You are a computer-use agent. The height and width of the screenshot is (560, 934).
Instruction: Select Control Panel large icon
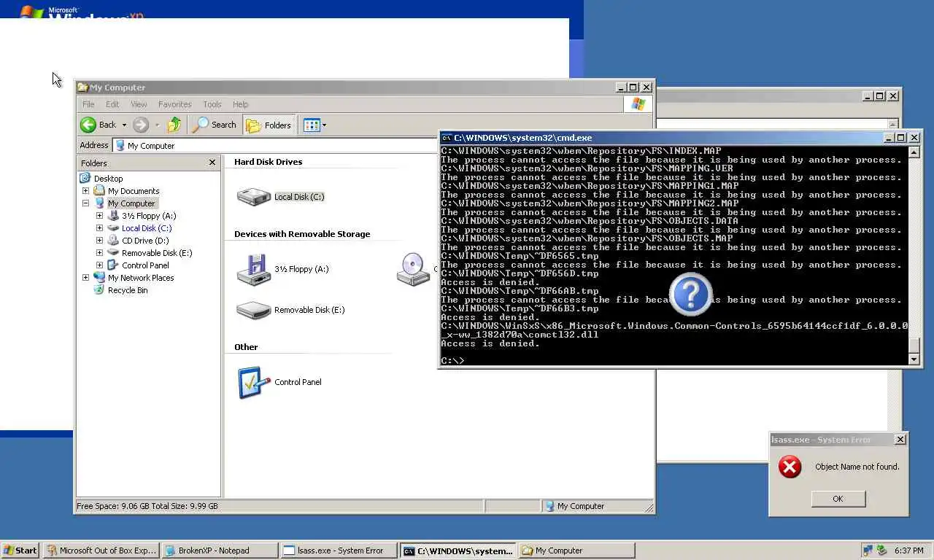(253, 382)
